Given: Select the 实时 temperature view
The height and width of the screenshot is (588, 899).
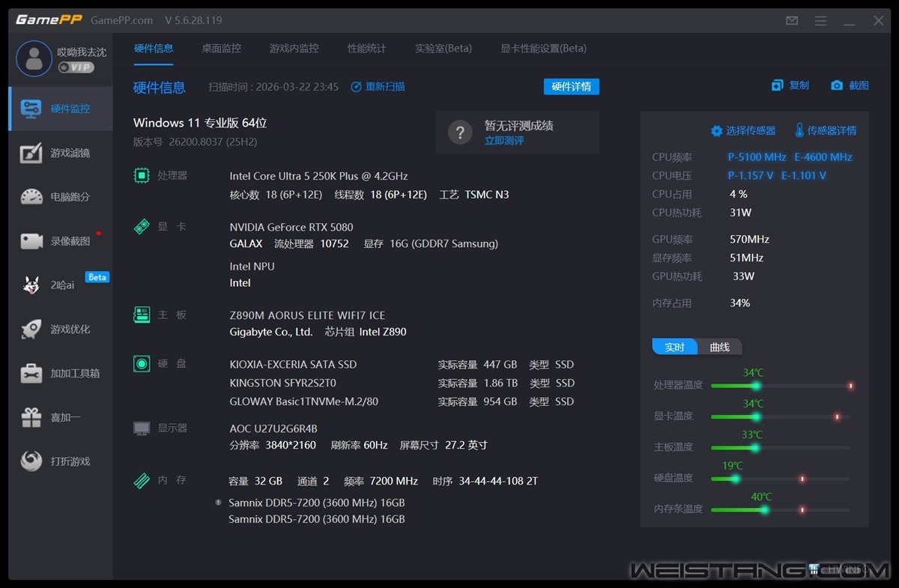Looking at the screenshot, I should pyautogui.click(x=675, y=348).
